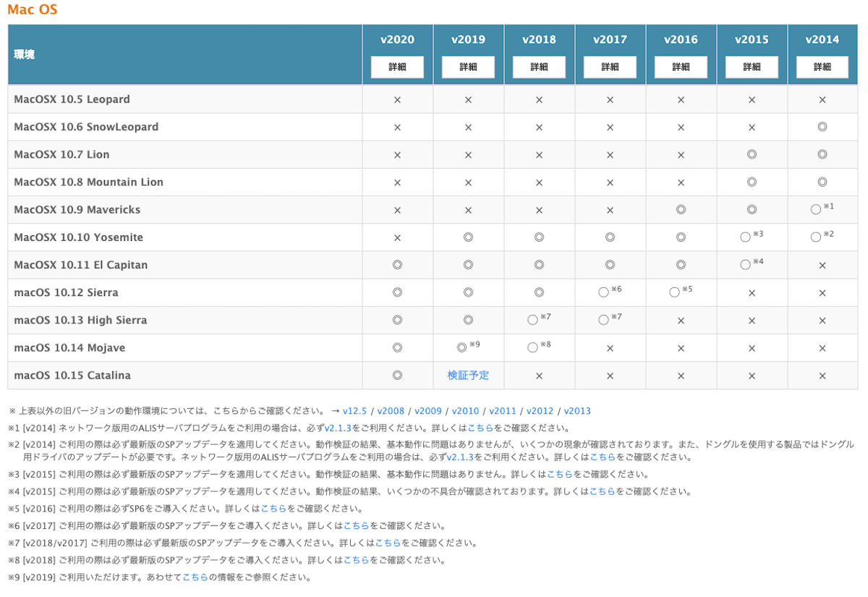Open the 詳細 button under v2018
Viewport: 868px width, 597px height.
539,67
